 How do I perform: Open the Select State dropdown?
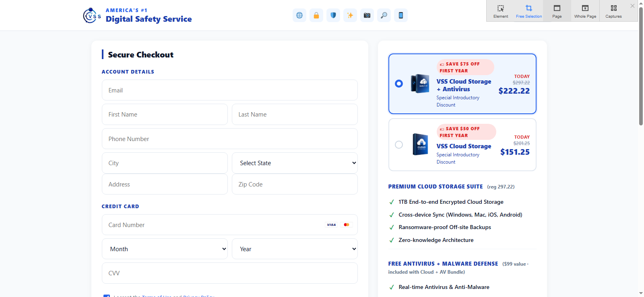295,163
